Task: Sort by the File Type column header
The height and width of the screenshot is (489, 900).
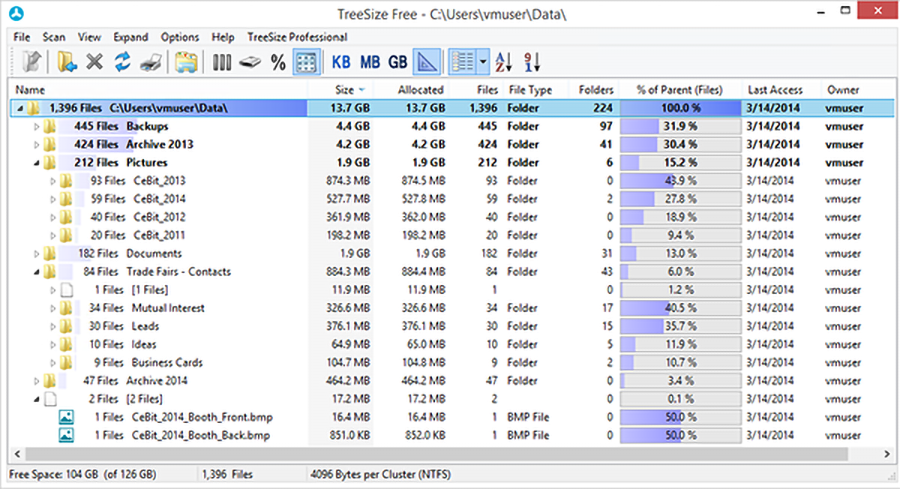Action: (x=530, y=90)
